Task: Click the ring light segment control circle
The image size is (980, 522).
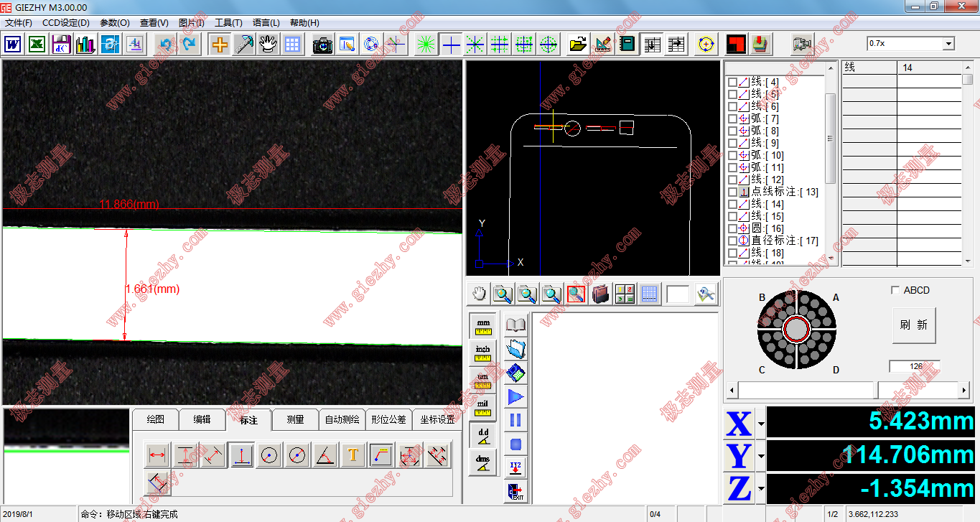Action: [x=796, y=330]
